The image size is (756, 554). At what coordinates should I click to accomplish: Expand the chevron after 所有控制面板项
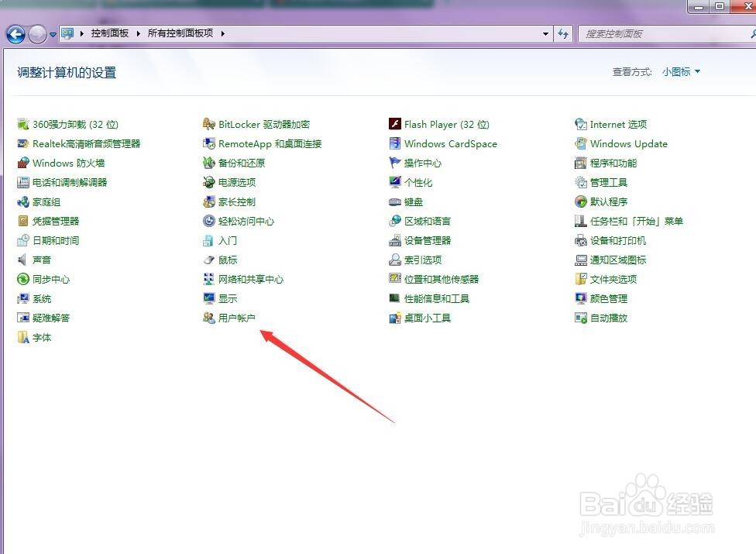click(222, 33)
